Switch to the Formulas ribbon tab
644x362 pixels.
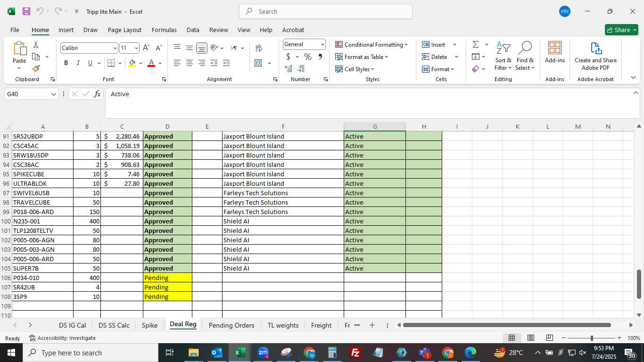164,30
